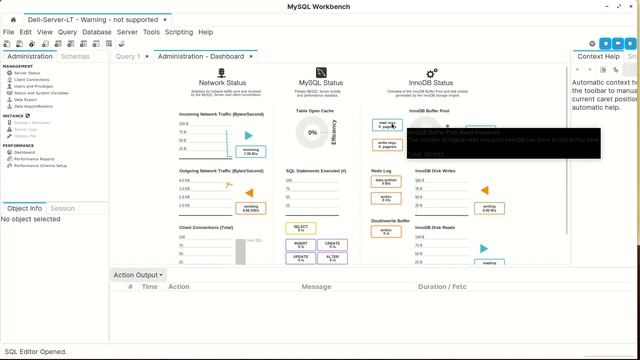This screenshot has height=360, width=640.
Task: Open the Server menu
Action: (127, 32)
